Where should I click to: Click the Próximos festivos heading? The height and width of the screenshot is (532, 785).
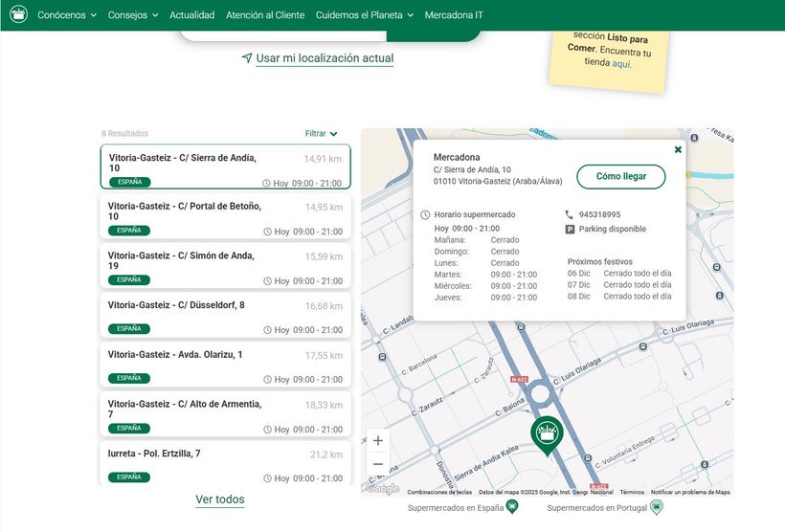coord(600,262)
